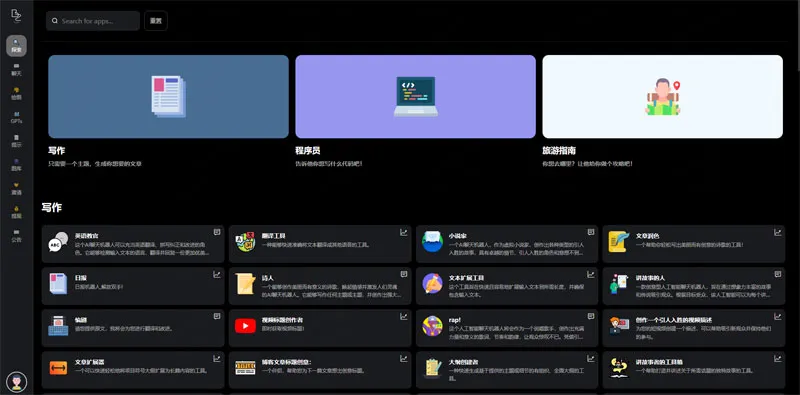Open the ABC speech-bubbles app icon
Image resolution: width=800 pixels, height=395 pixels.
tap(58, 242)
